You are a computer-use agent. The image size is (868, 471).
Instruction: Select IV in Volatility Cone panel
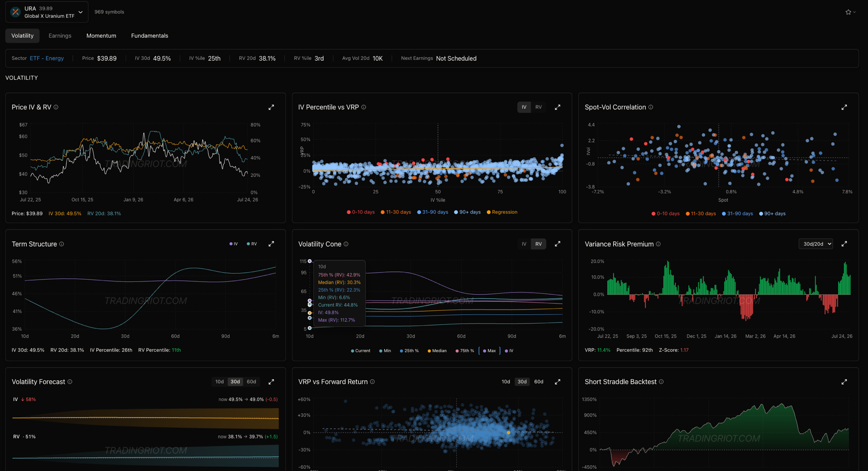(524, 244)
